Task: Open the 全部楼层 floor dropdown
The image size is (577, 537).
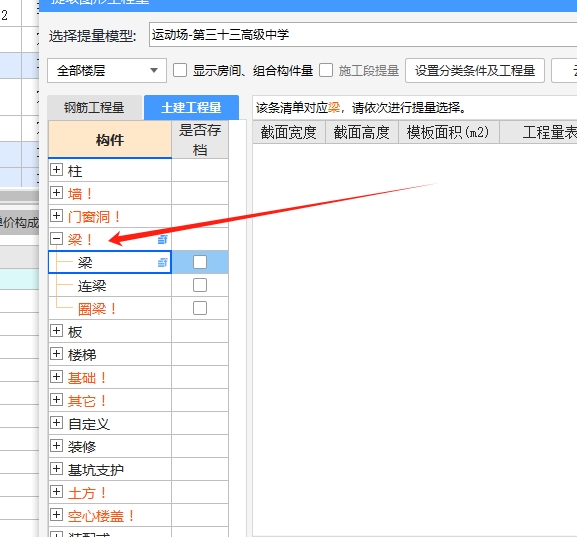Action: tap(107, 70)
